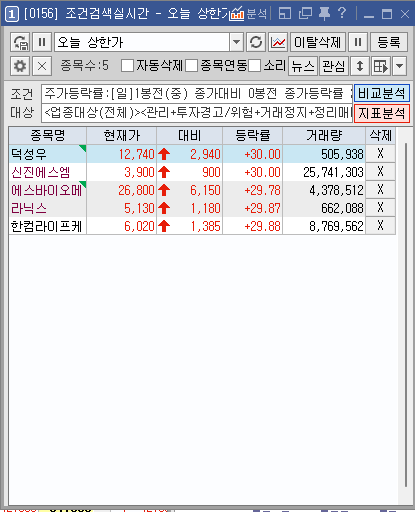Pause button beside 이탈삭제
This screenshot has height=512, width=415.
(358, 42)
